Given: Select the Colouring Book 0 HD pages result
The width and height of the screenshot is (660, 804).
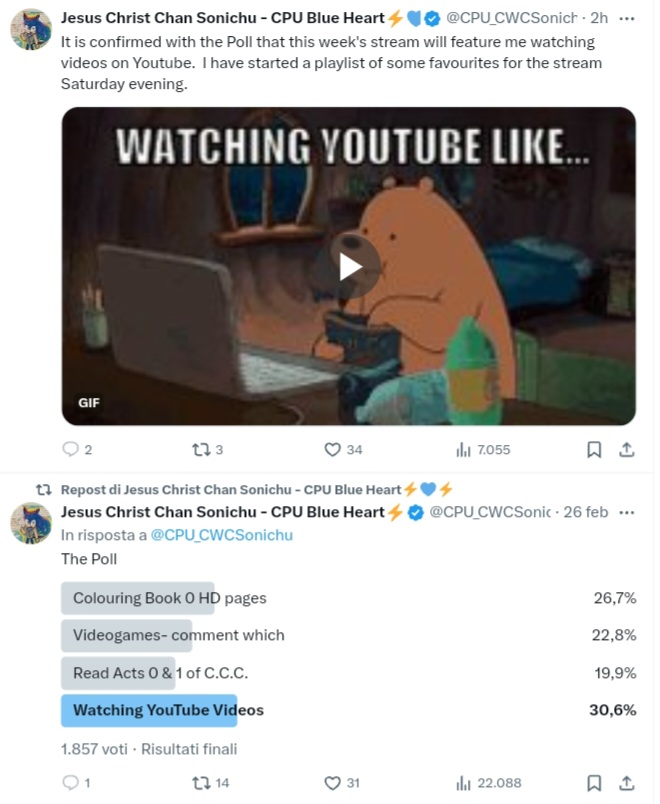Looking at the screenshot, I should [x=349, y=598].
